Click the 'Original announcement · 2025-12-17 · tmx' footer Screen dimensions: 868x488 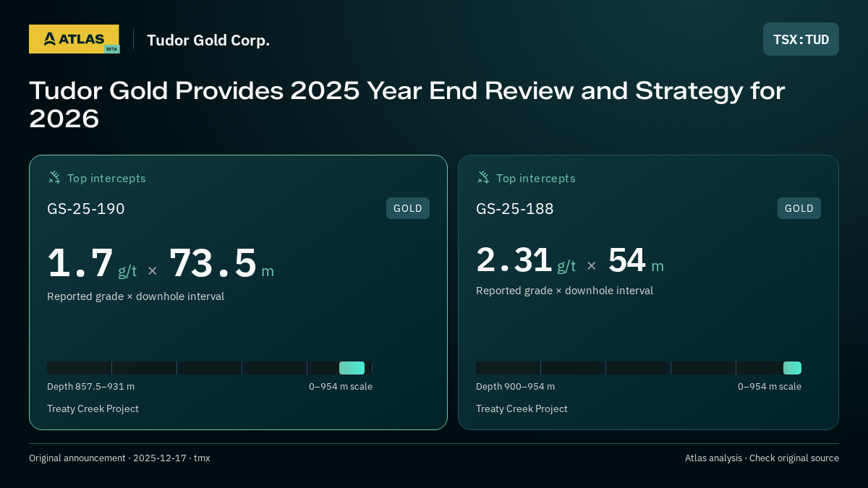(119, 458)
